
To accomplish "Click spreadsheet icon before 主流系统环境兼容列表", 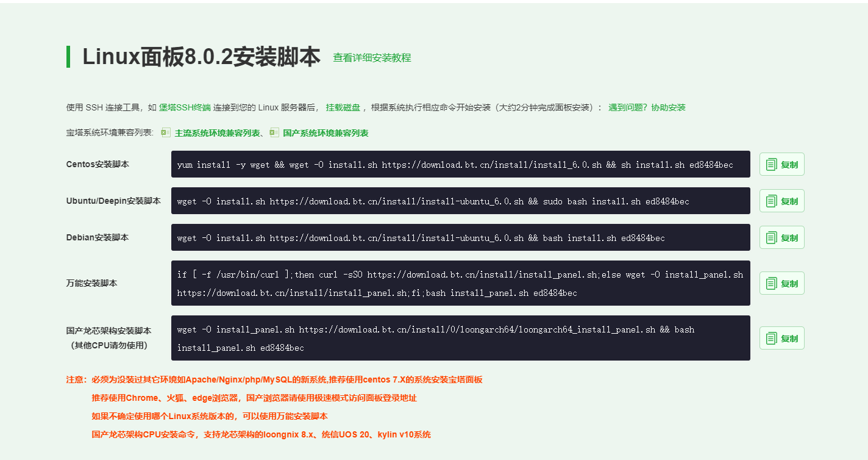I will pyautogui.click(x=166, y=132).
